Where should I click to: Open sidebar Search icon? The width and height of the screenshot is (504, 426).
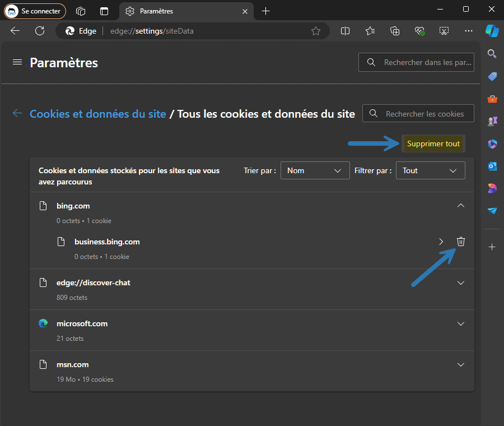coord(492,53)
